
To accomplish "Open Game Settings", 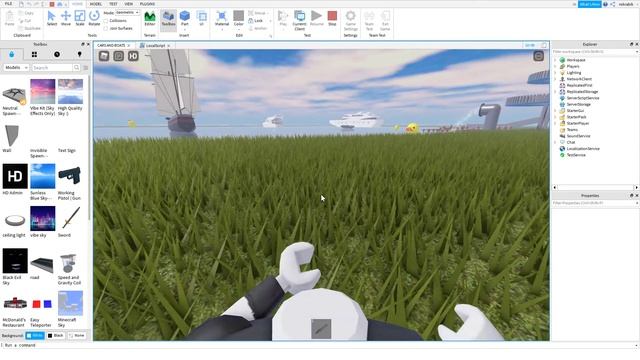I will [x=351, y=20].
